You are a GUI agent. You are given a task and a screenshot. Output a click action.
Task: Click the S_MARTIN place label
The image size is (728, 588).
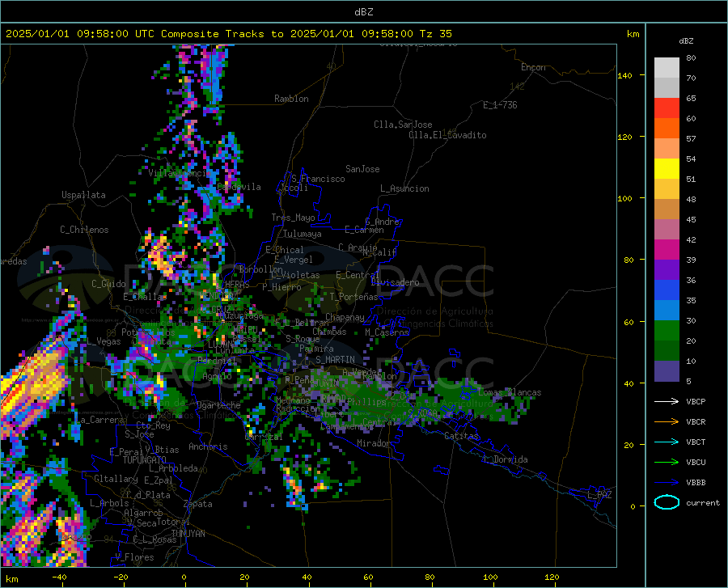coord(335,360)
